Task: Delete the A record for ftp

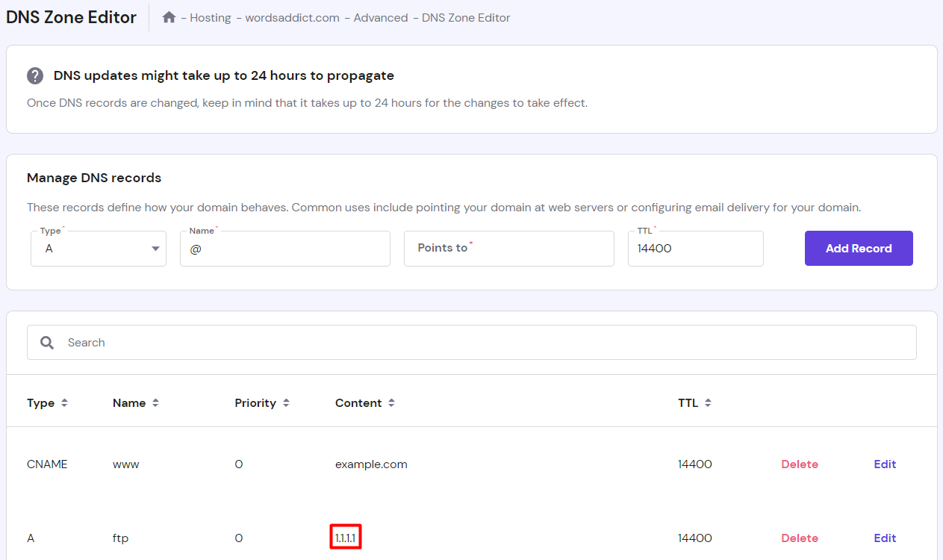Action: coord(799,538)
